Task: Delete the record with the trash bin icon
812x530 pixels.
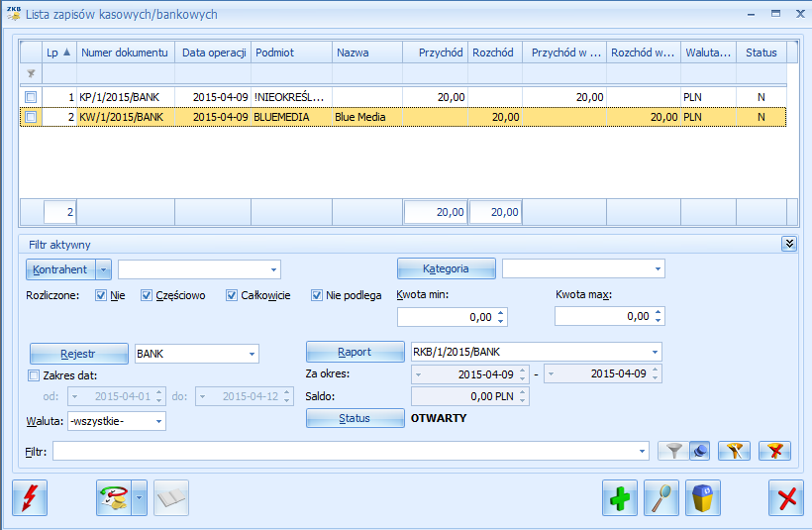Action: (703, 497)
